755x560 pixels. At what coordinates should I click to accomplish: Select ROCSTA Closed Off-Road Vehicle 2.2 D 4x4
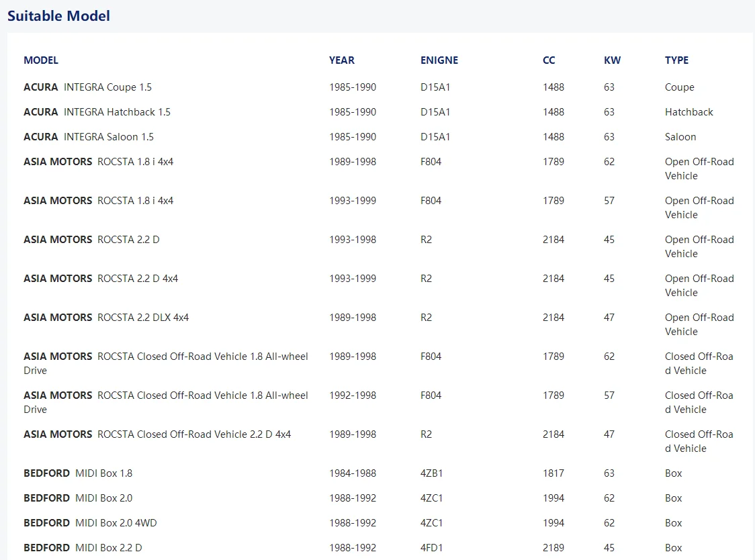pyautogui.click(x=157, y=434)
